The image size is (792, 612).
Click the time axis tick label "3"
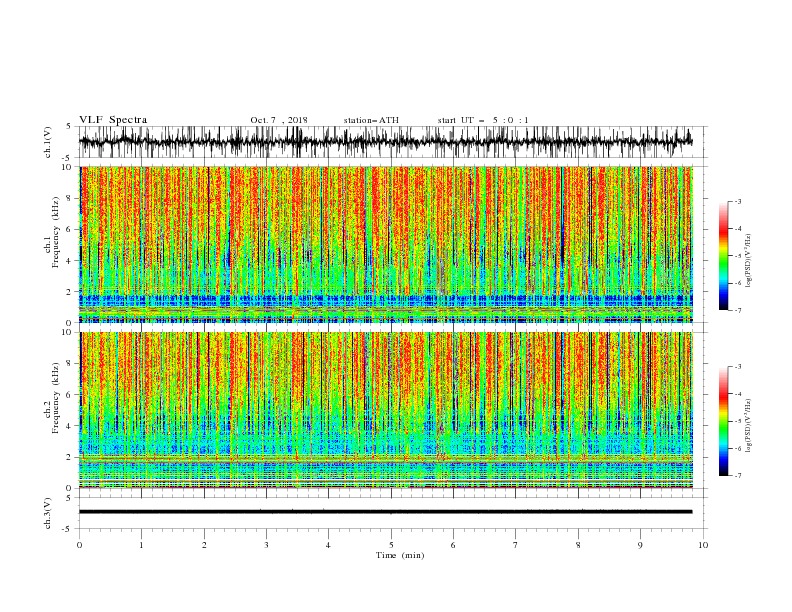point(266,545)
